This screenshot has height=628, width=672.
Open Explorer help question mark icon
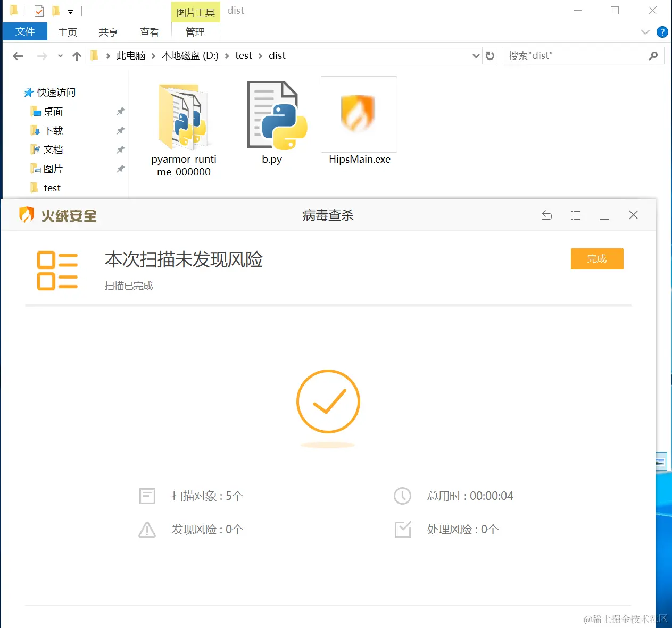(x=662, y=32)
